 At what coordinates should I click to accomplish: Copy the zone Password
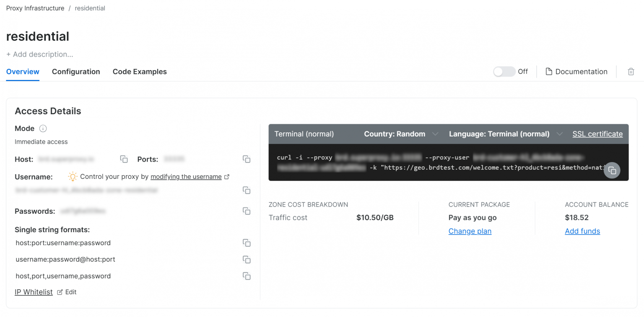247,211
